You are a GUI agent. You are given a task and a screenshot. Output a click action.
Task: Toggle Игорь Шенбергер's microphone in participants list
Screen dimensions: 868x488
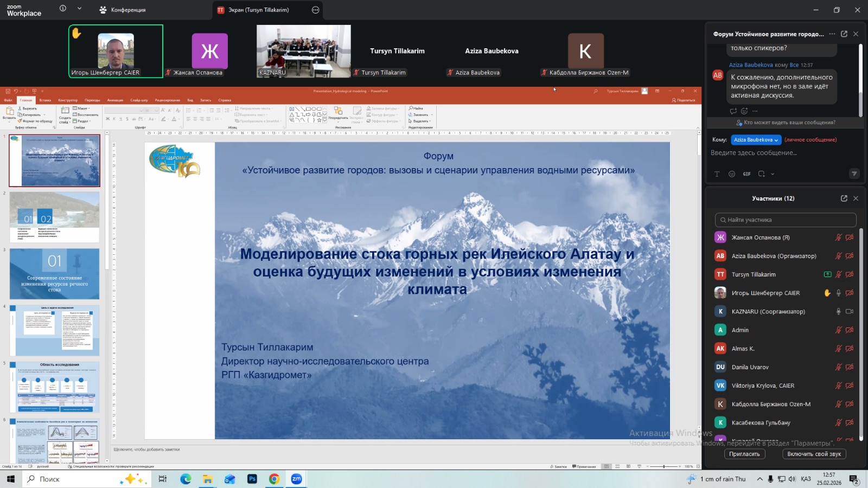[838, 293]
